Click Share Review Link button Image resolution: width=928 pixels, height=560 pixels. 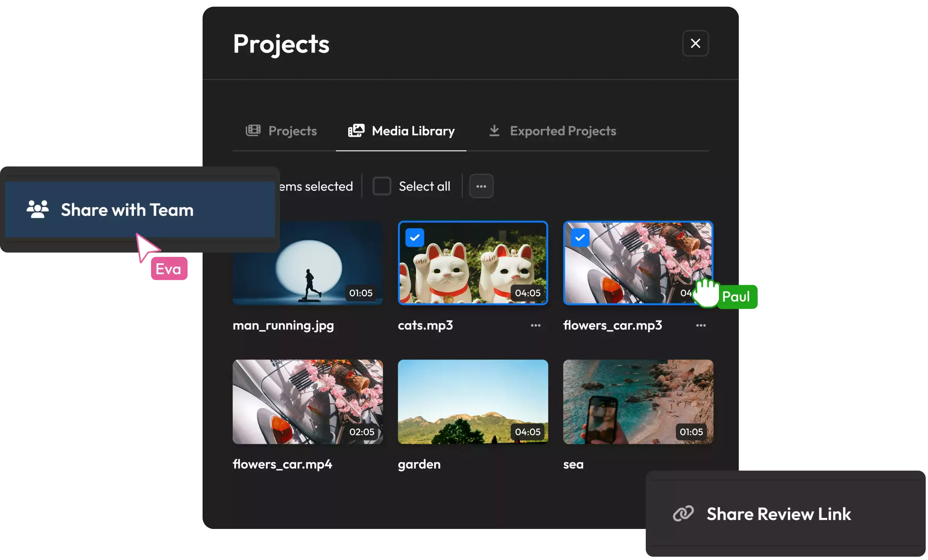tap(778, 514)
